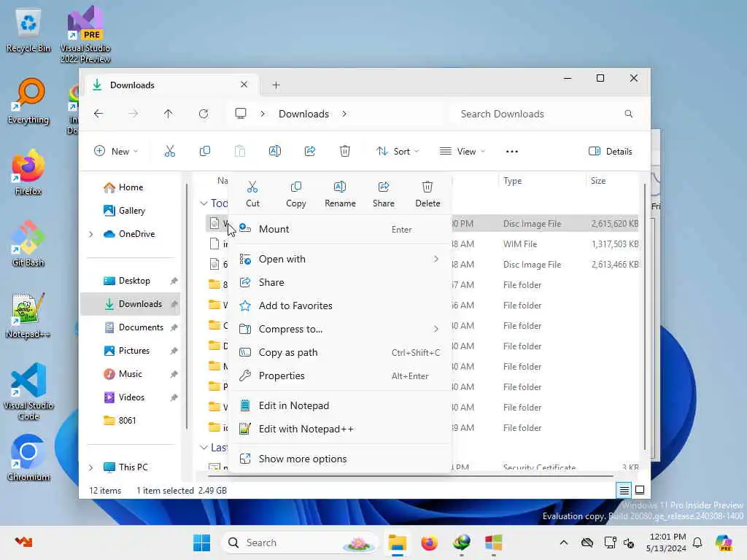Open the New dropdown button

(x=116, y=152)
